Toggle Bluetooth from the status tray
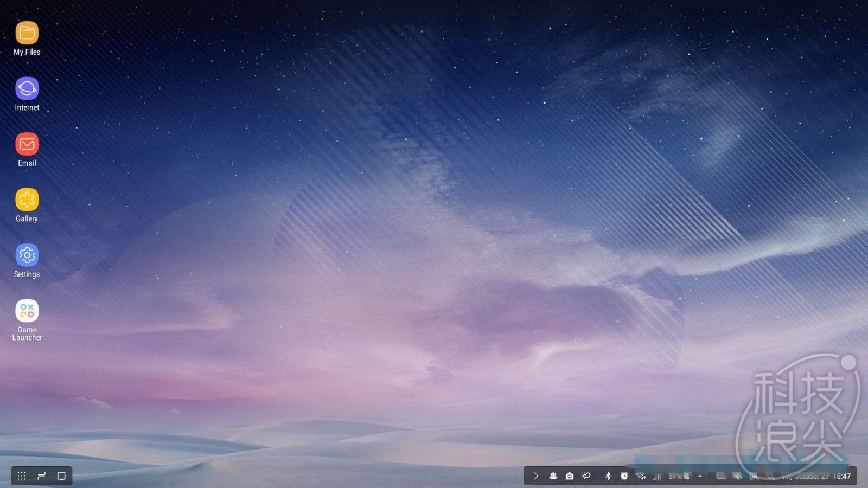 tap(608, 476)
